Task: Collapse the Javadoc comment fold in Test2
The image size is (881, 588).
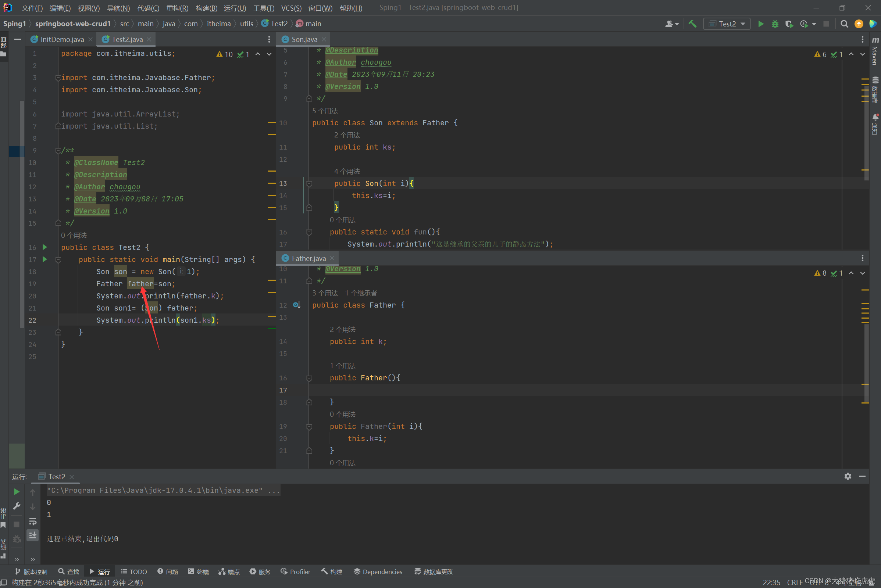Action: [58, 150]
